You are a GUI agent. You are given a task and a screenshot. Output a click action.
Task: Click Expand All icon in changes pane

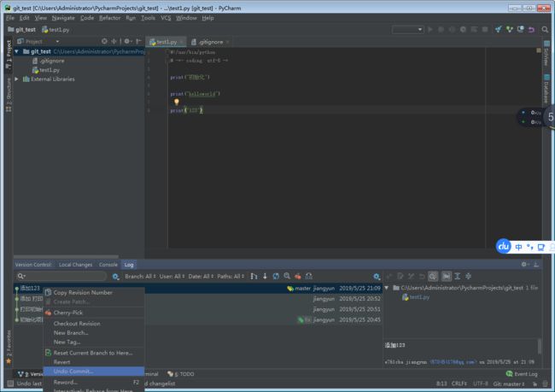tap(458, 276)
